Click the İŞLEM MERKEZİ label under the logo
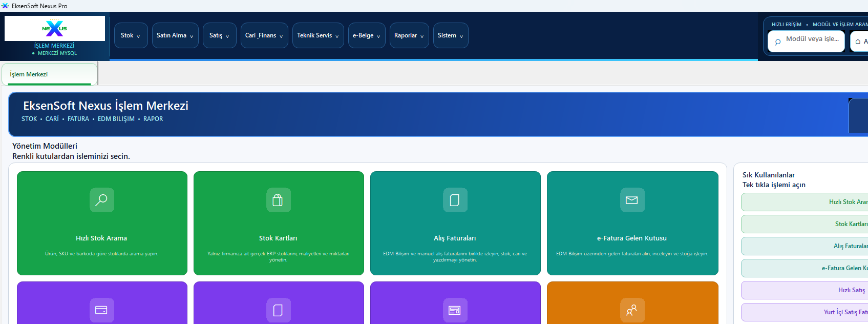 coord(54,46)
